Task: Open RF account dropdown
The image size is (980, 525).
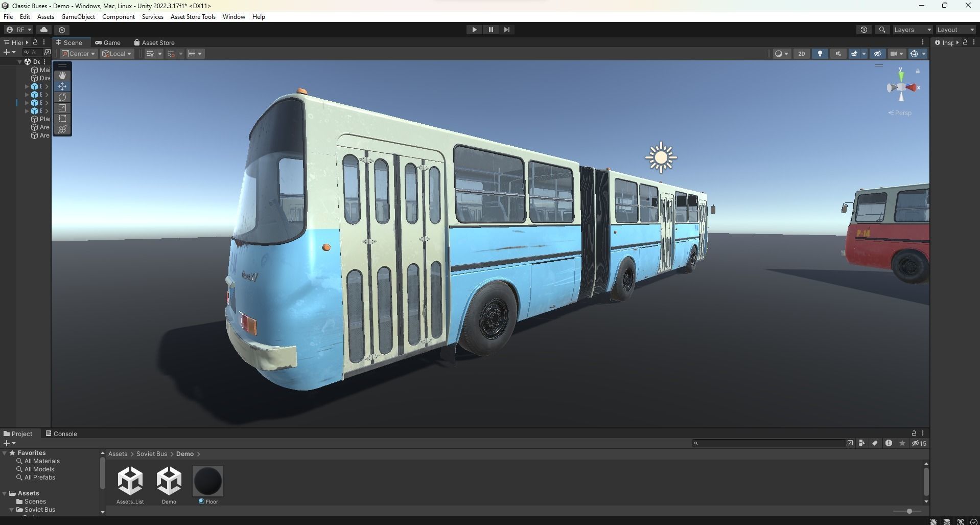Action: tap(18, 30)
